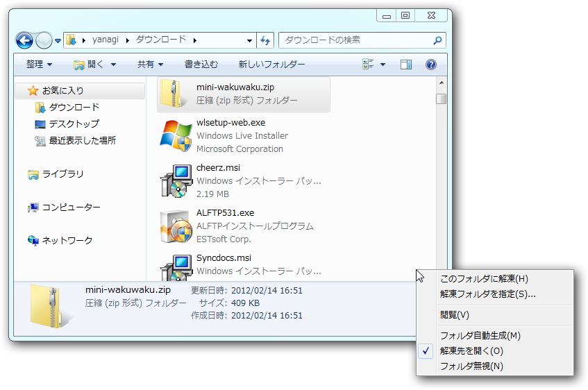Open the 共有 dropdown menu
Image resolution: width=588 pixels, height=390 pixels.
click(x=150, y=65)
